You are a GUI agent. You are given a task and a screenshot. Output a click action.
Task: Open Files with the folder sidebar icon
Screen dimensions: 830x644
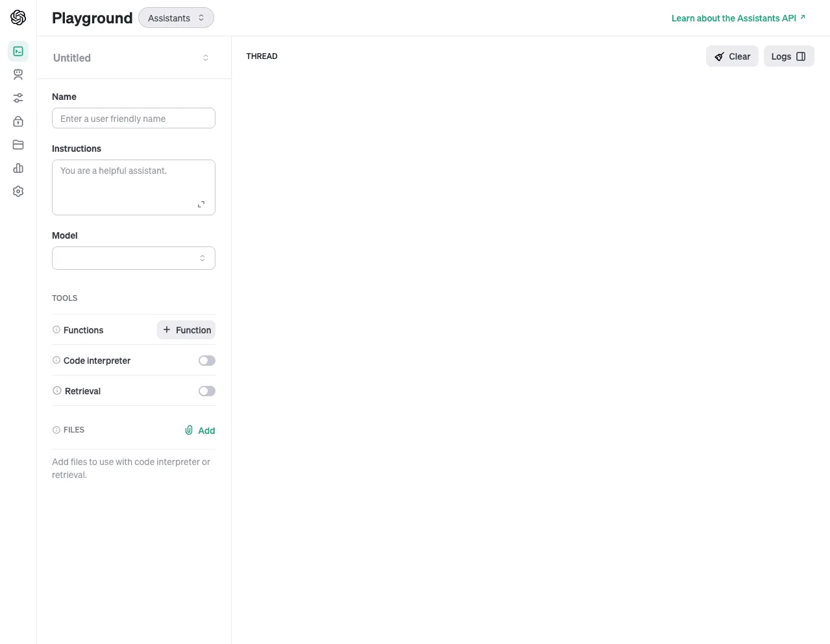18,144
